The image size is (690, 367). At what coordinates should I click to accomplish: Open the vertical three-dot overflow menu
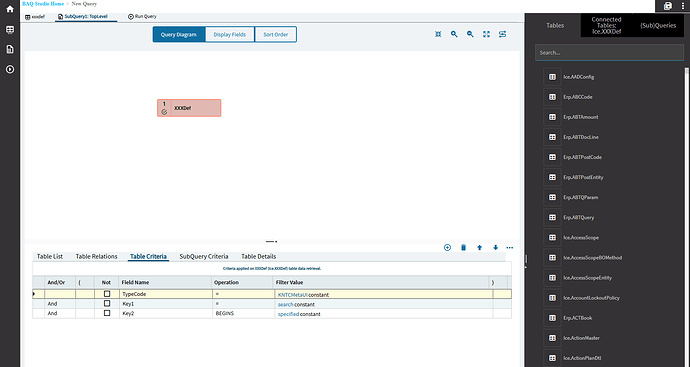tap(682, 6)
